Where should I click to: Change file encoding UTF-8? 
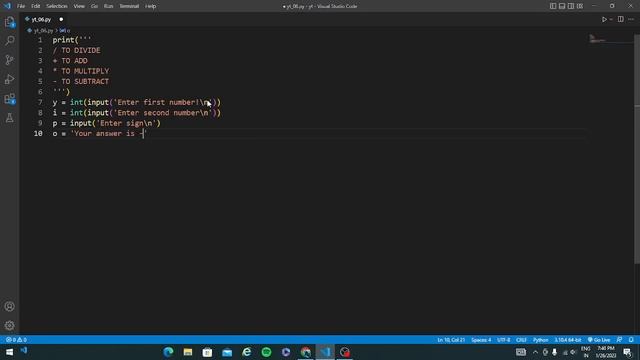[x=504, y=340]
